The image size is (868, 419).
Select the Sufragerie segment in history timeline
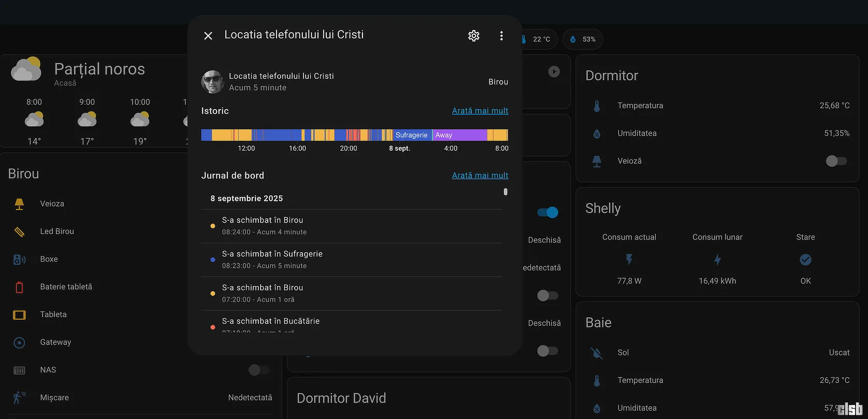click(x=412, y=135)
